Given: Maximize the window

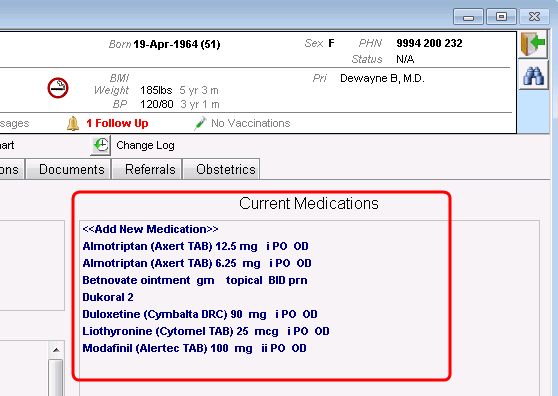Looking at the screenshot, I should [501, 17].
